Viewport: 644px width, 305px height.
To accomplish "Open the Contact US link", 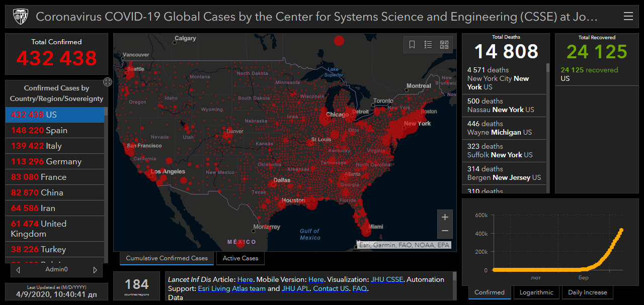I will 331,288.
